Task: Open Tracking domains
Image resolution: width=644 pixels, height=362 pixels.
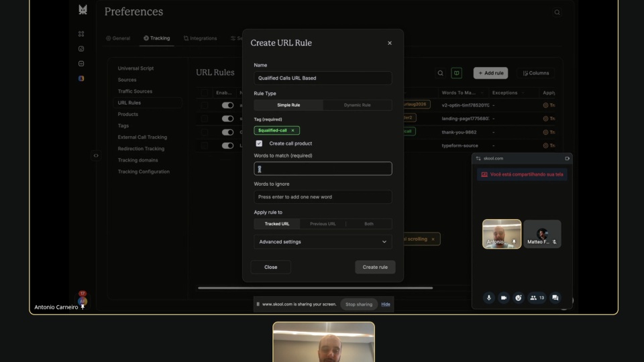Action: (x=138, y=160)
